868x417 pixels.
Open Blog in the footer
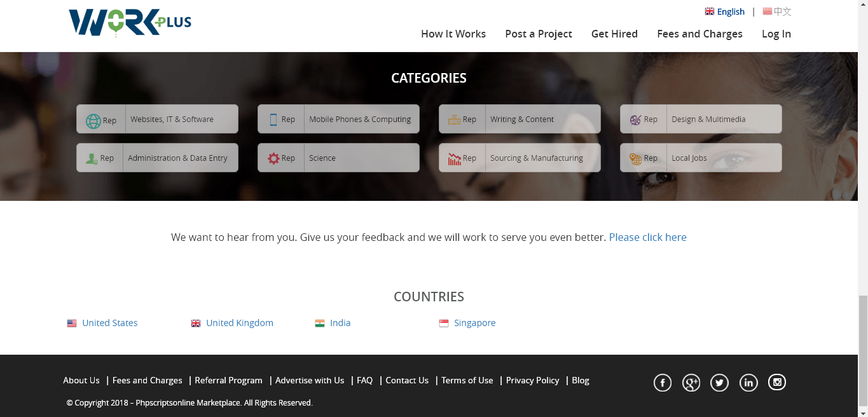pos(581,380)
